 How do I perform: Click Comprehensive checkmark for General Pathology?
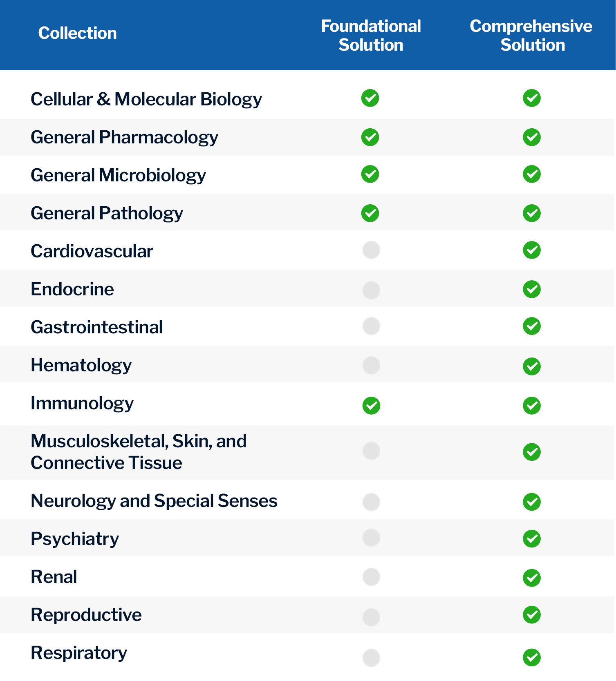(x=531, y=213)
